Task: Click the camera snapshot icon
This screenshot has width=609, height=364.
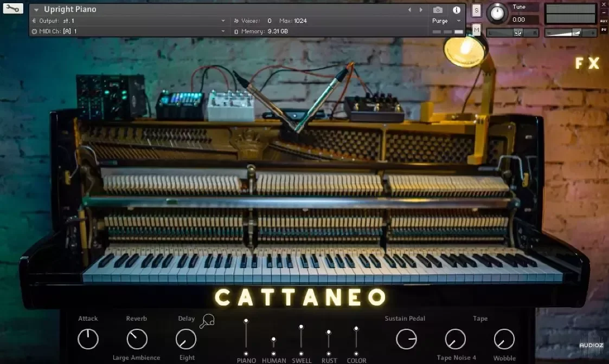Action: pyautogui.click(x=438, y=10)
